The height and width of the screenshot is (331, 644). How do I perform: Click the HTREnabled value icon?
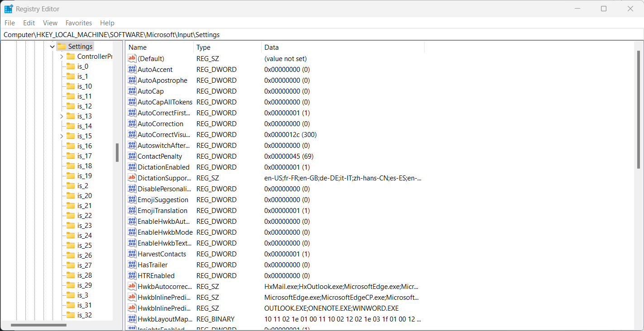132,275
